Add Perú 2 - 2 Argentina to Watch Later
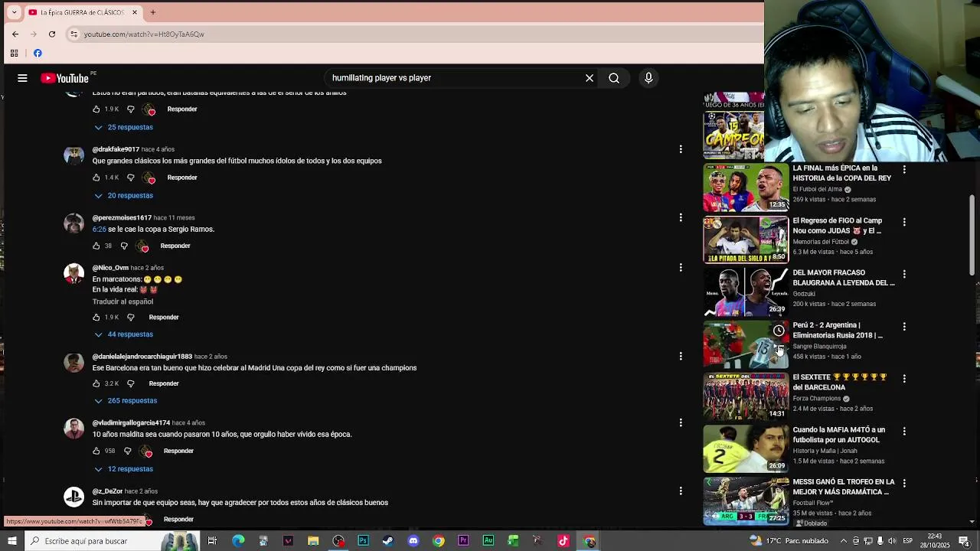 pyautogui.click(x=779, y=331)
